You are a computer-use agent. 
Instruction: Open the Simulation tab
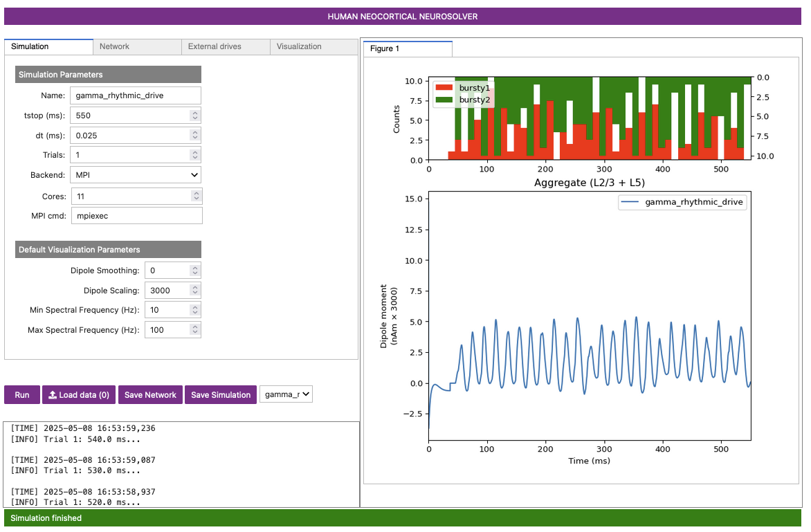[x=48, y=46]
